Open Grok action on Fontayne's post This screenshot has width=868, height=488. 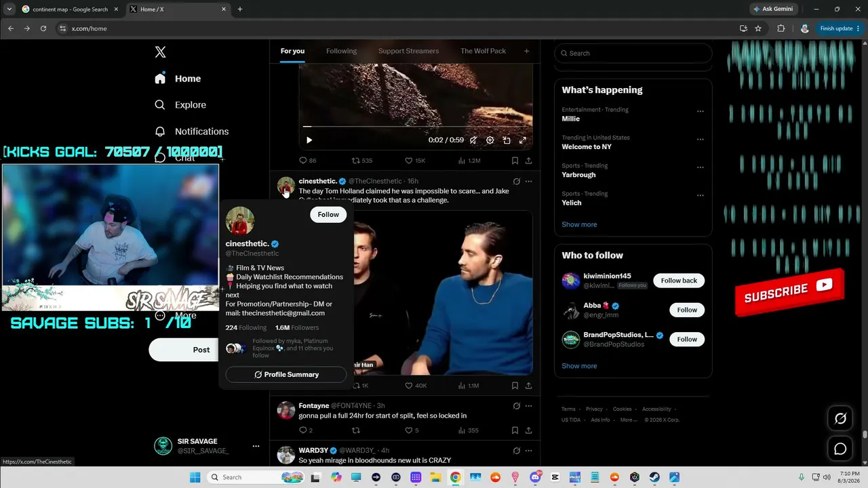517,406
